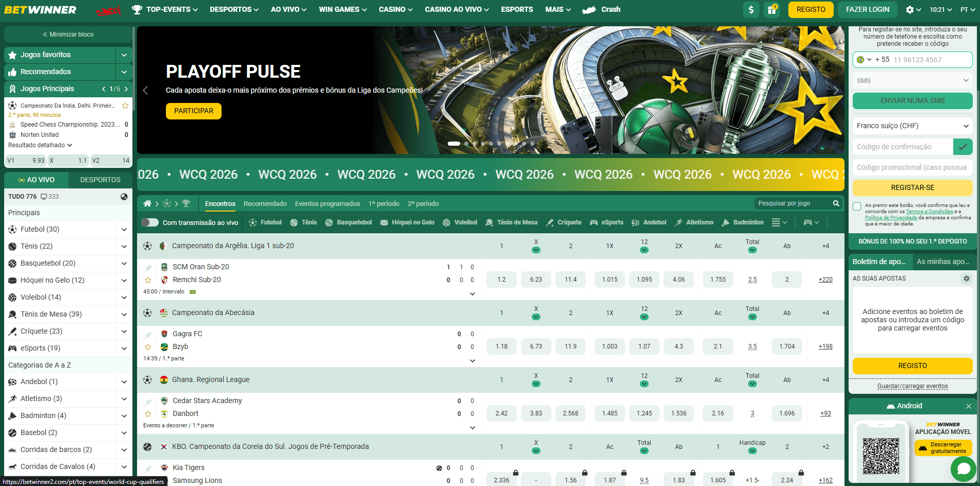Click the home icon in breadcrumb bar
This screenshot has width=980, height=486.
[x=147, y=203]
